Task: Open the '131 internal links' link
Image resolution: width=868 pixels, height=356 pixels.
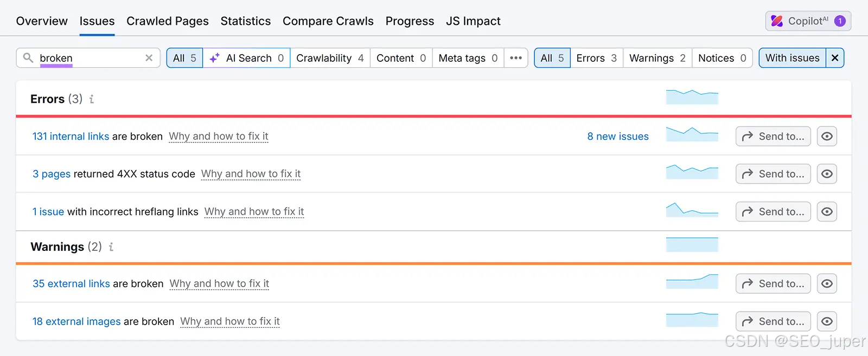Action: (x=71, y=137)
